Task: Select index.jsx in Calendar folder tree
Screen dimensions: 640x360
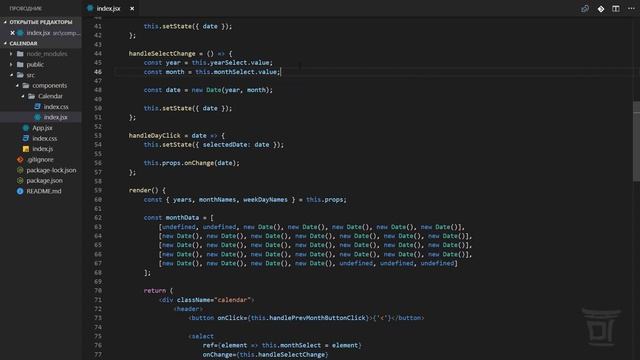Action: 56,117
